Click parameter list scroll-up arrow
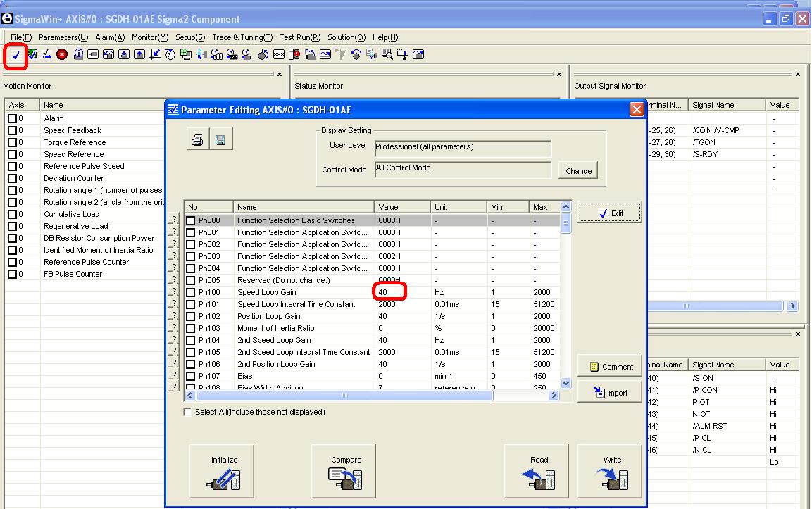The height and width of the screenshot is (509, 812). 566,206
